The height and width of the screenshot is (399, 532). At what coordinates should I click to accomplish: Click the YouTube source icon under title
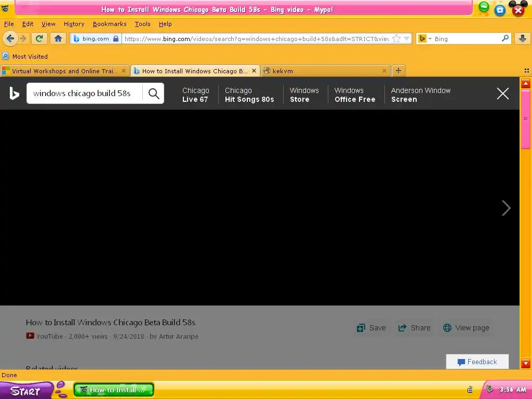tap(30, 336)
